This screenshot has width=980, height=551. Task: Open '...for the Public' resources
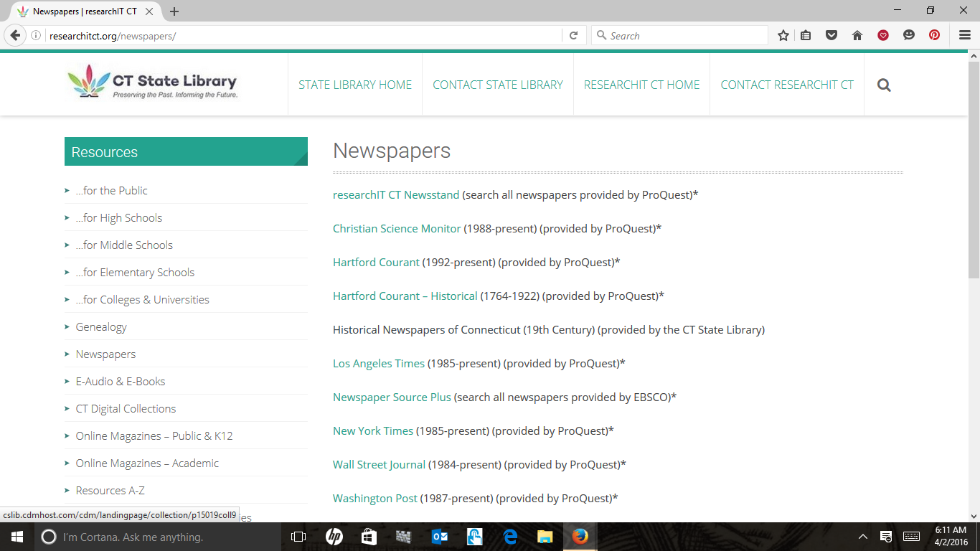(111, 190)
